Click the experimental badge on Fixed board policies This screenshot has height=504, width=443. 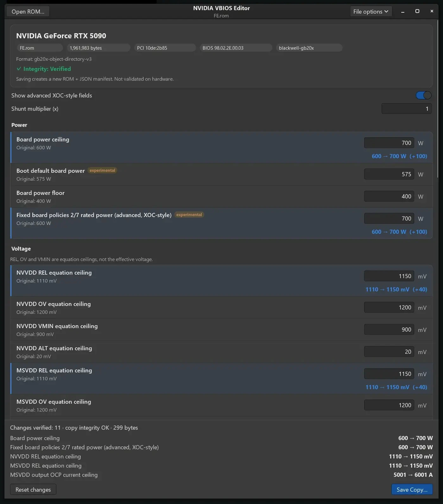[x=189, y=215]
